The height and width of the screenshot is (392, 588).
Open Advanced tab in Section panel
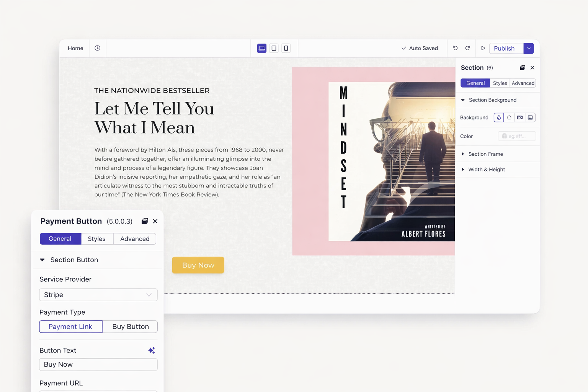(523, 83)
